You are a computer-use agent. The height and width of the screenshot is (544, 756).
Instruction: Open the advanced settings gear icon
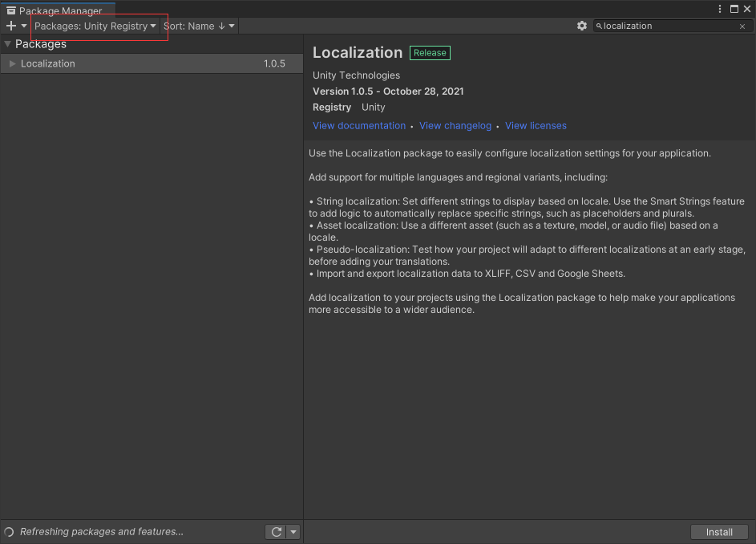[582, 26]
